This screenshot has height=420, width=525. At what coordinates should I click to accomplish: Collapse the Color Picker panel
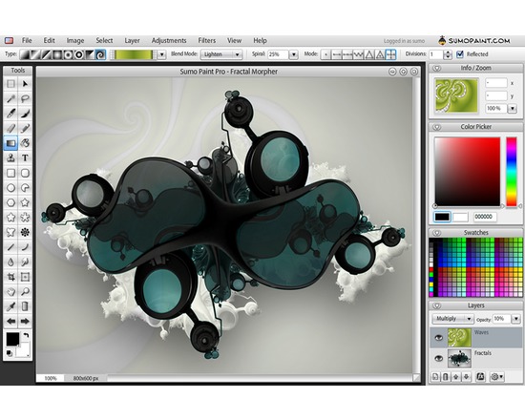[x=436, y=127]
